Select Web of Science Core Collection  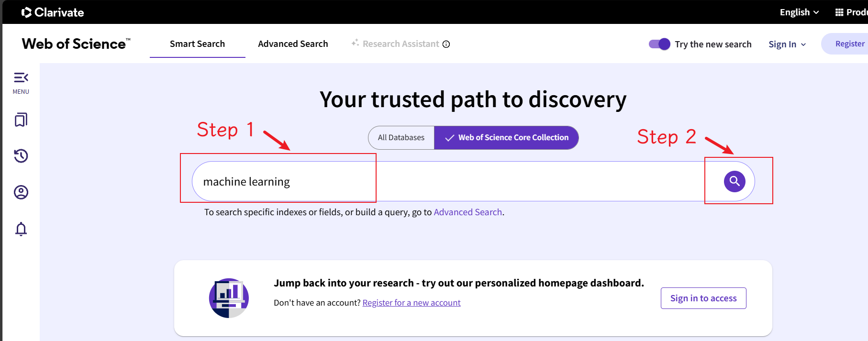click(507, 138)
